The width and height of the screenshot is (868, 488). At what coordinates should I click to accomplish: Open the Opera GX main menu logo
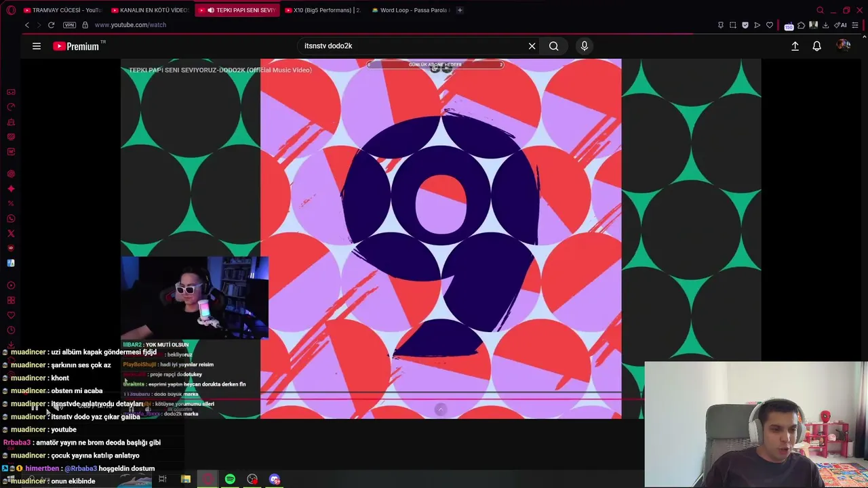(x=11, y=10)
